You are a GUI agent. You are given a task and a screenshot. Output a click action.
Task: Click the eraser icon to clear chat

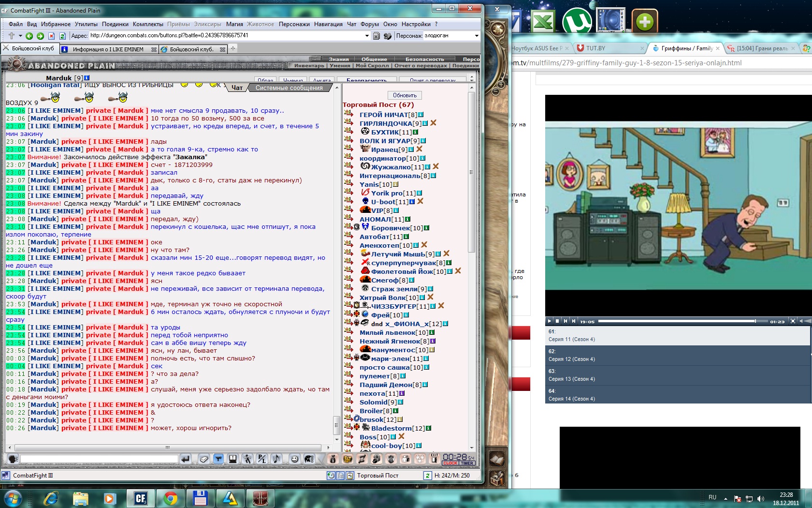204,459
